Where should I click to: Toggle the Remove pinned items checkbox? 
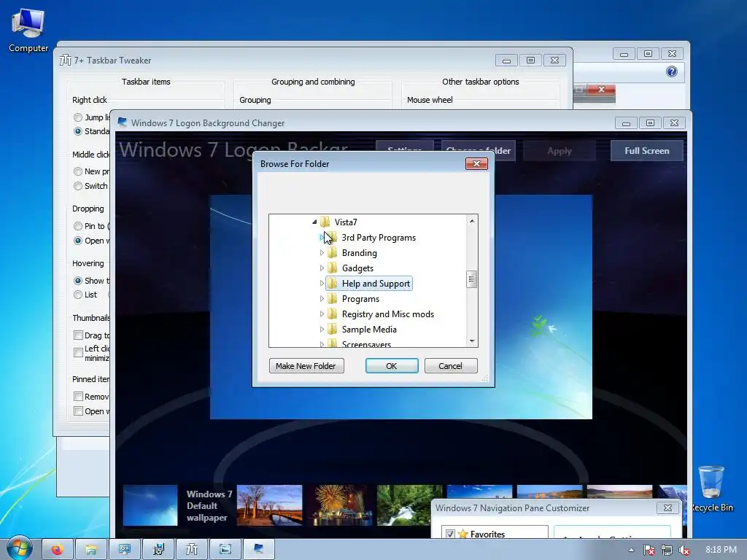[79, 396]
